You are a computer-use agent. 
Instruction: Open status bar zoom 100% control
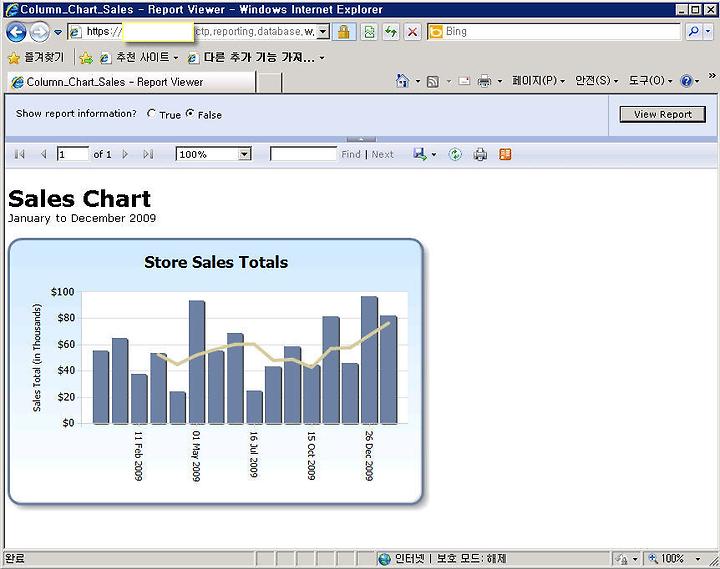pyautogui.click(x=673, y=559)
